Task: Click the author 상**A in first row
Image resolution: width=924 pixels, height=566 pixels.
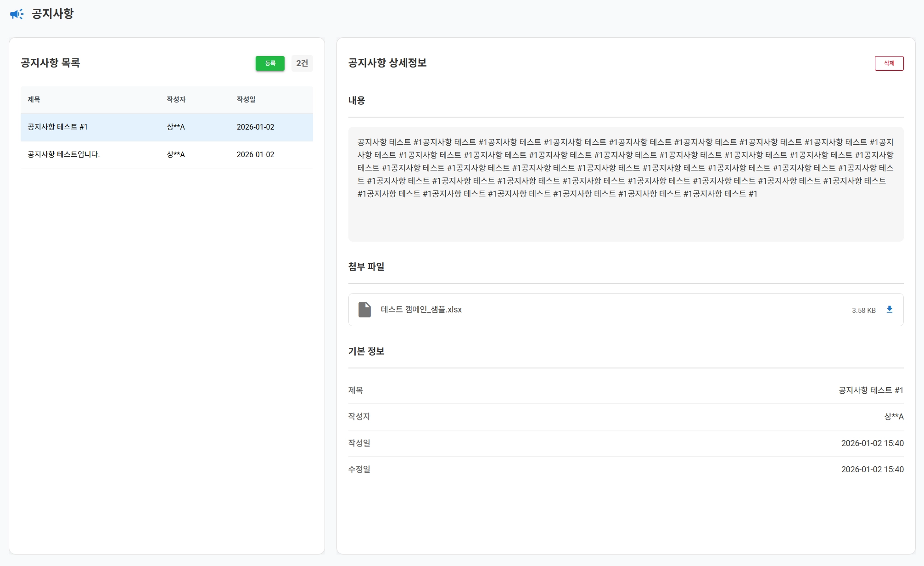Action: [x=176, y=127]
